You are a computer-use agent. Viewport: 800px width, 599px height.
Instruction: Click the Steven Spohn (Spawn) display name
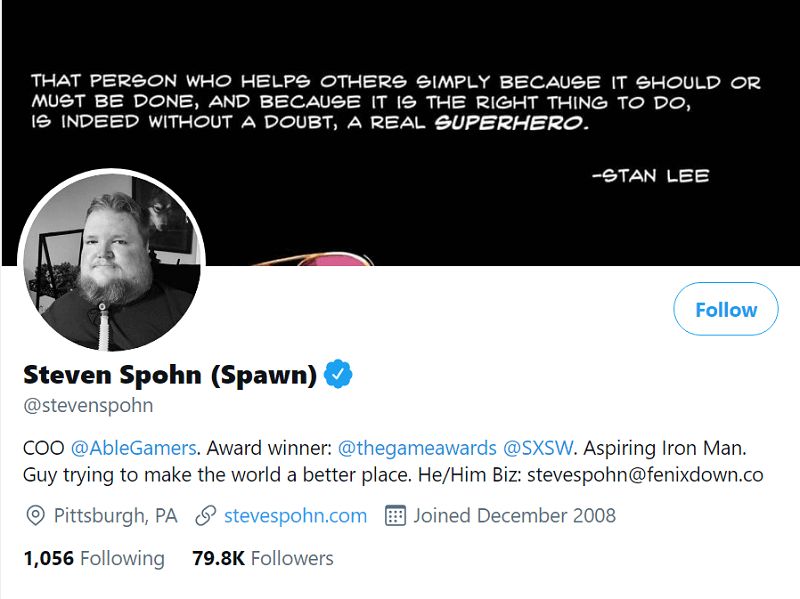coord(170,375)
